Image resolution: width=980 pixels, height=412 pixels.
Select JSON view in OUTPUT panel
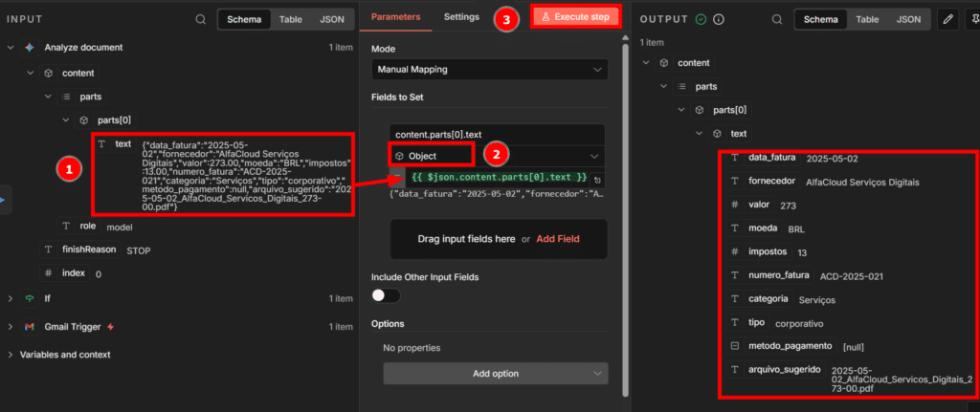908,19
